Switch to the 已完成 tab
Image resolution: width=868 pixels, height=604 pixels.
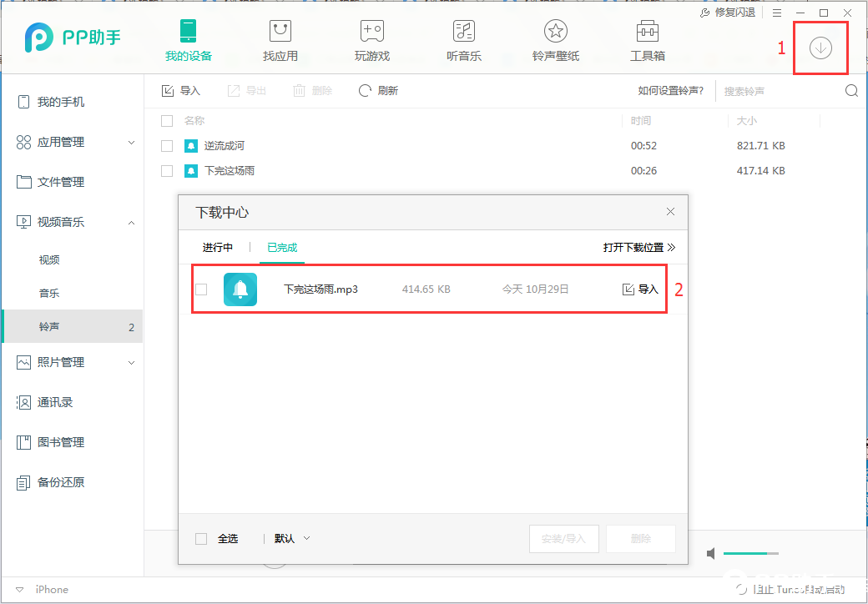(x=282, y=247)
